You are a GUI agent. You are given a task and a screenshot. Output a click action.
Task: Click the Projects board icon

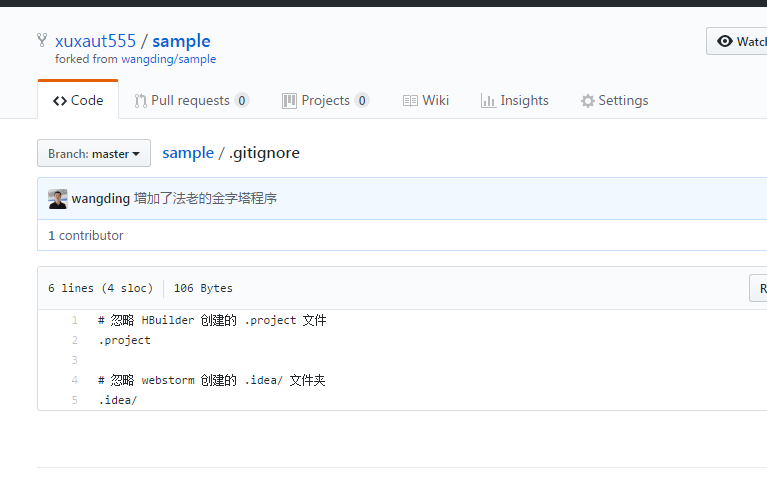(289, 101)
